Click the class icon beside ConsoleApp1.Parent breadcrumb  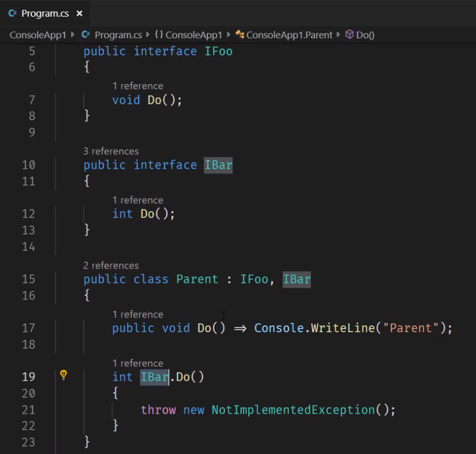coord(240,35)
